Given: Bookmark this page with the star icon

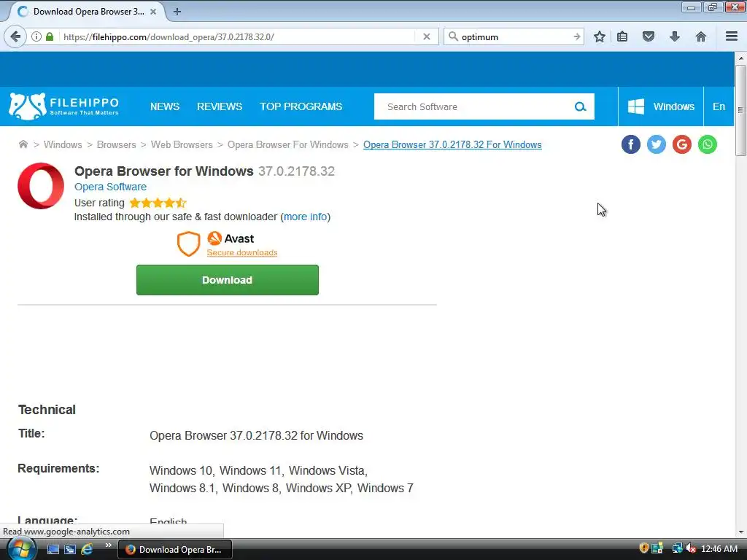Looking at the screenshot, I should 600,36.
